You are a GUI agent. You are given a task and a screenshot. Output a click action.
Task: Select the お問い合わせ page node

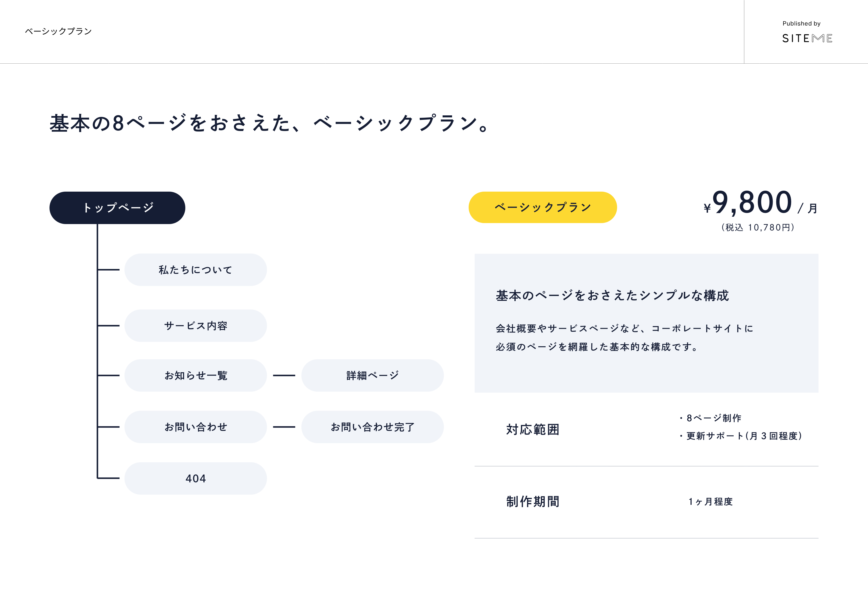pos(195,427)
